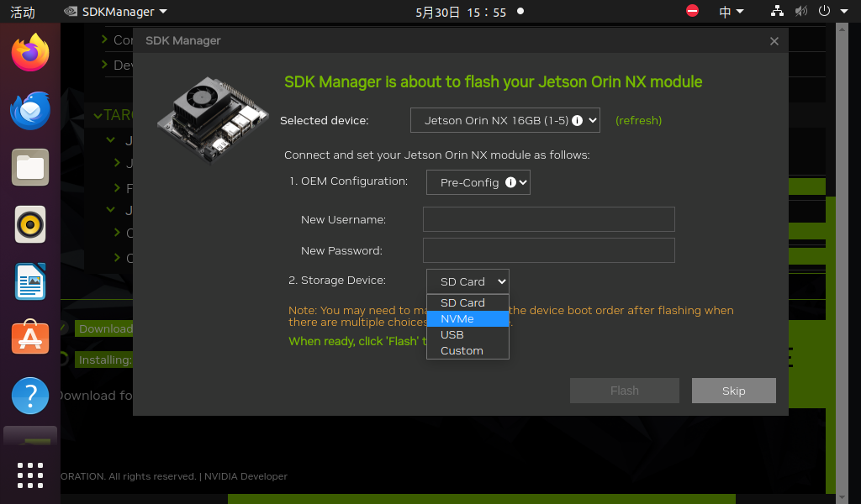Open the OEM Configuration dropdown
Screen dimensions: 861x504
click(x=478, y=182)
